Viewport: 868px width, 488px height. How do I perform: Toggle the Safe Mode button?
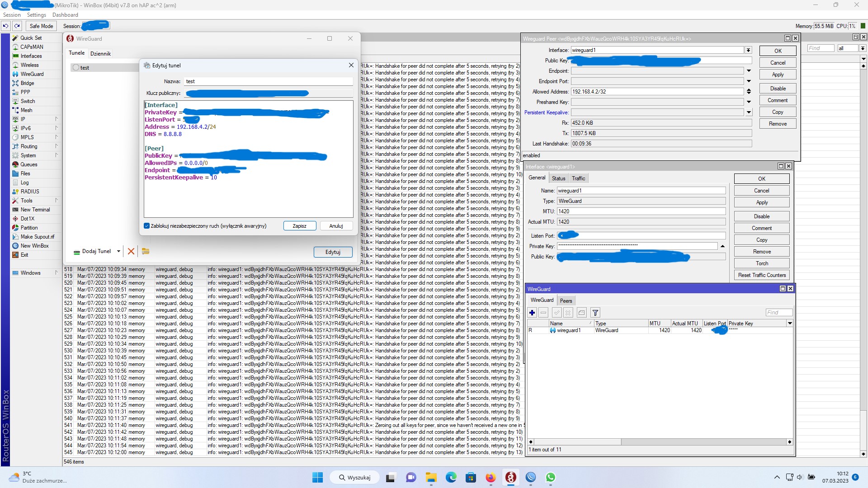pos(41,26)
